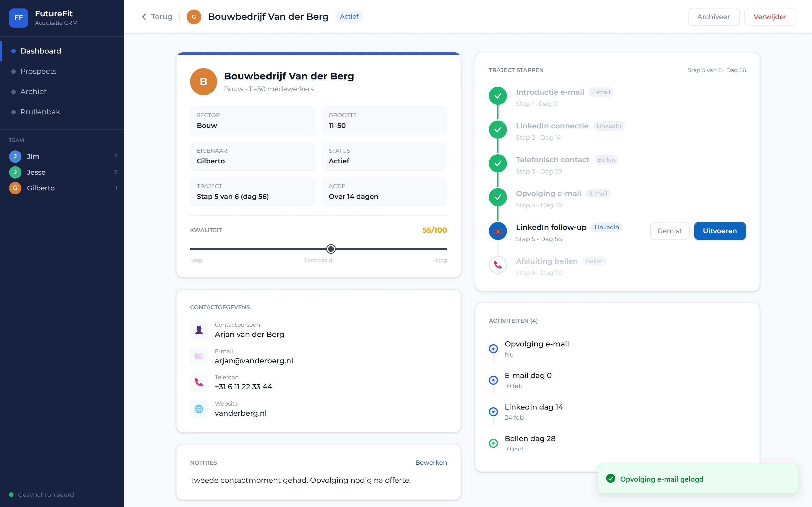
Task: Click the Contactpersoon person icon
Action: [199, 330]
